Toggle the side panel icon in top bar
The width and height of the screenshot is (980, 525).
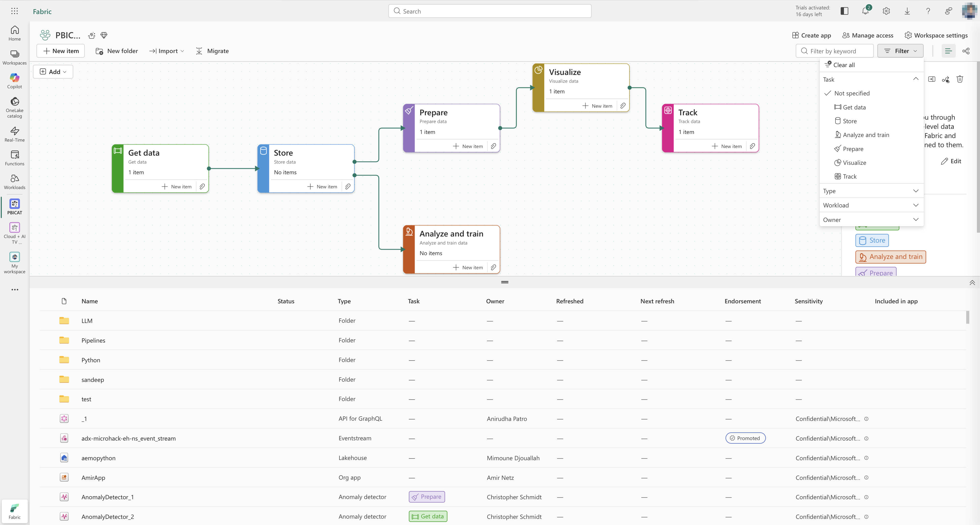point(844,11)
